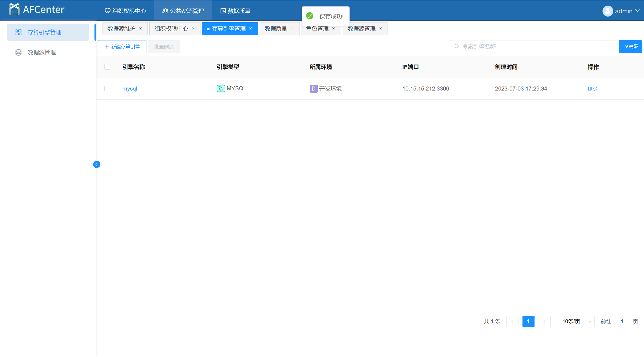The height and width of the screenshot is (357, 644).
Task: Expand the 高级 advanced search dropdown
Action: [x=630, y=47]
